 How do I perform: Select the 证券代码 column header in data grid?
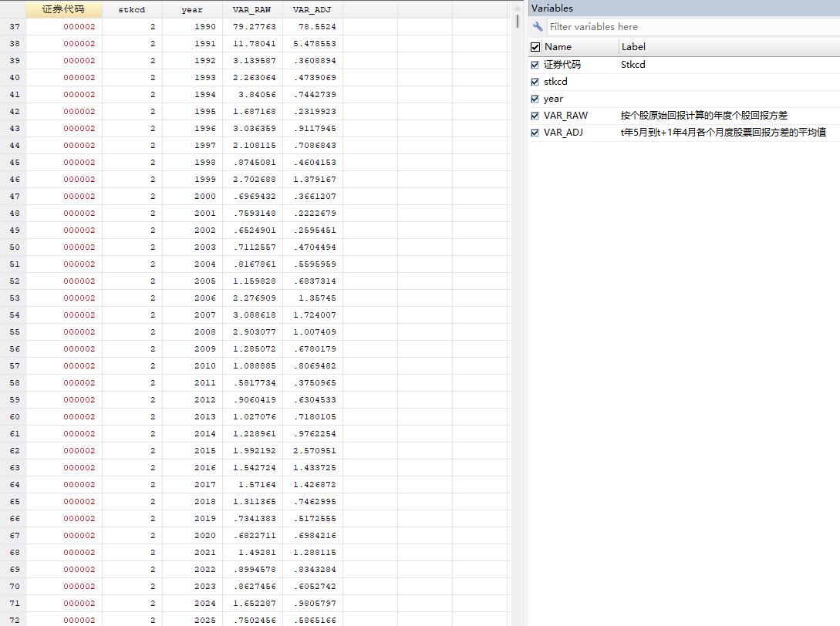point(64,10)
